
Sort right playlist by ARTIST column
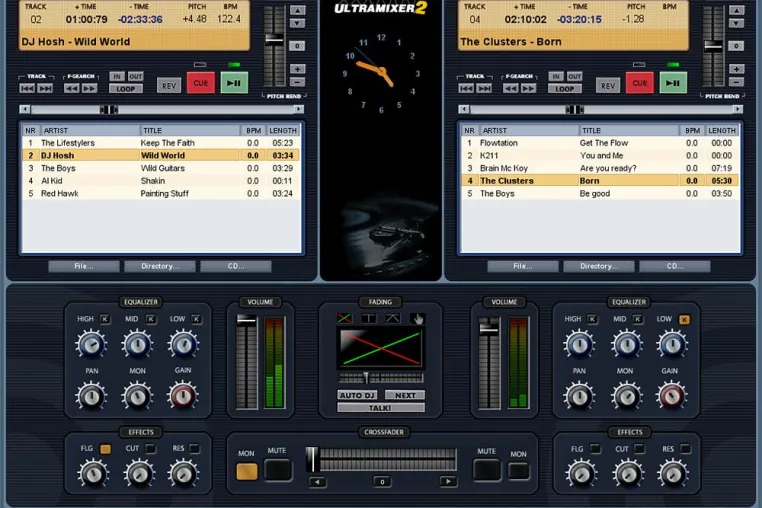[529, 130]
